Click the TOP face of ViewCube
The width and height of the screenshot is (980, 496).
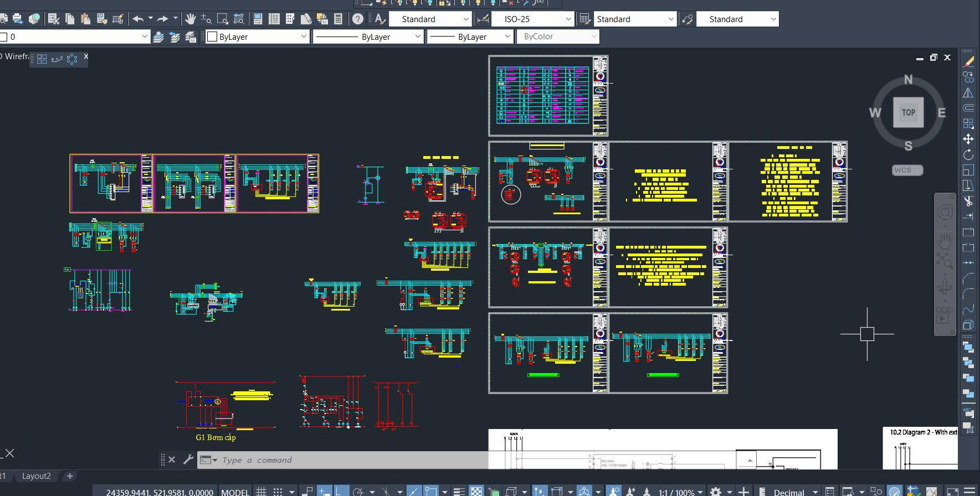(909, 112)
